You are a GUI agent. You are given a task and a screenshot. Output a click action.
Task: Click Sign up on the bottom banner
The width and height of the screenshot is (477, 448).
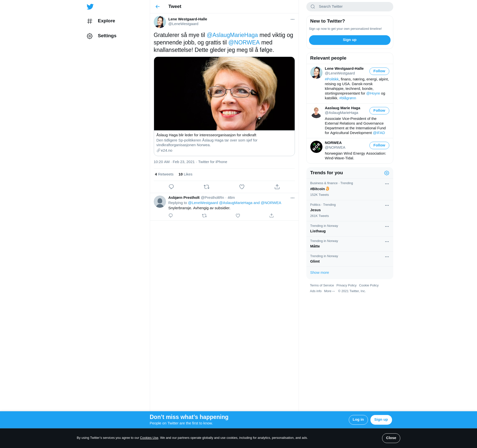(x=381, y=420)
